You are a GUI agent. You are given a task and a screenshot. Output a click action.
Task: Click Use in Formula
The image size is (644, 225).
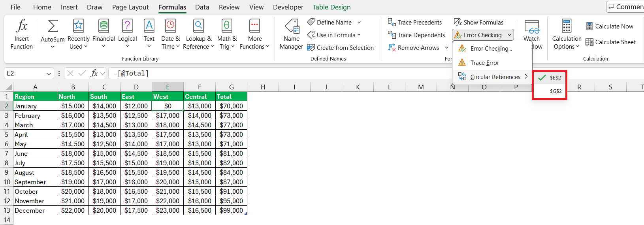334,35
